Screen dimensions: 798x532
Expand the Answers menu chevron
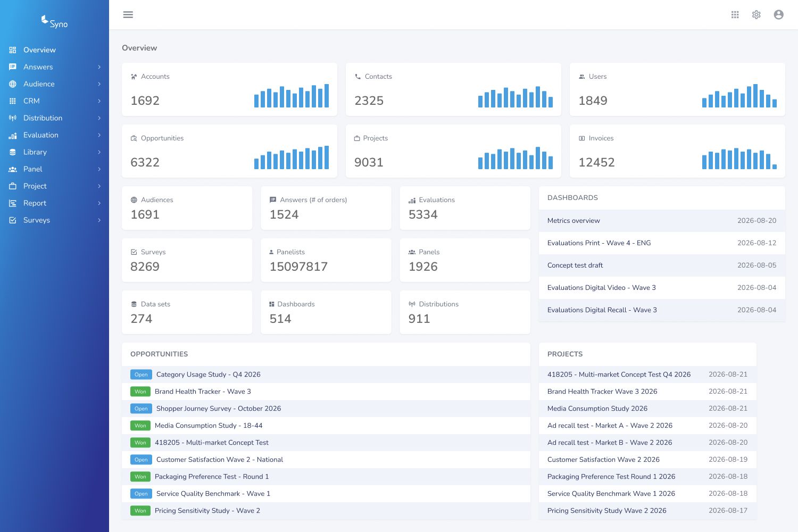pos(99,67)
